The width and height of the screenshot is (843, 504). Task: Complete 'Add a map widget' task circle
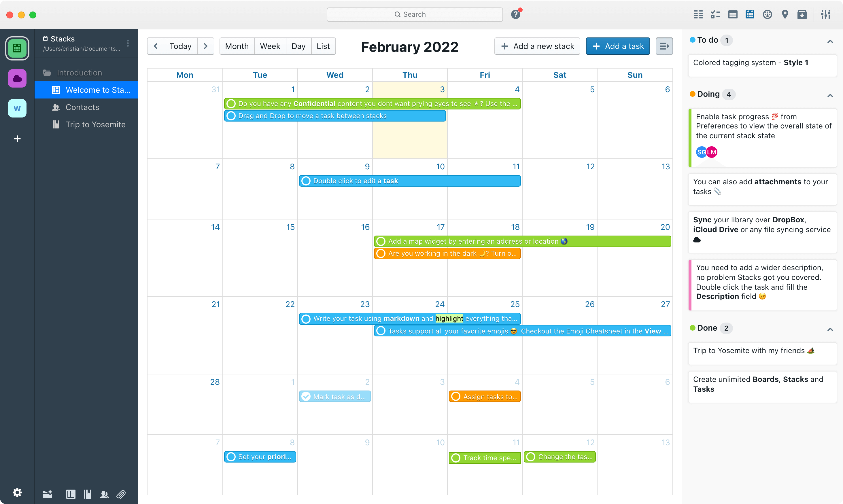click(x=381, y=241)
